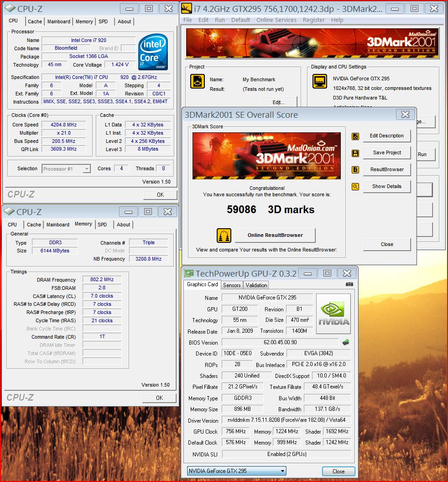
Task: Click the Project icon in 3DMark2001
Action: point(197,81)
